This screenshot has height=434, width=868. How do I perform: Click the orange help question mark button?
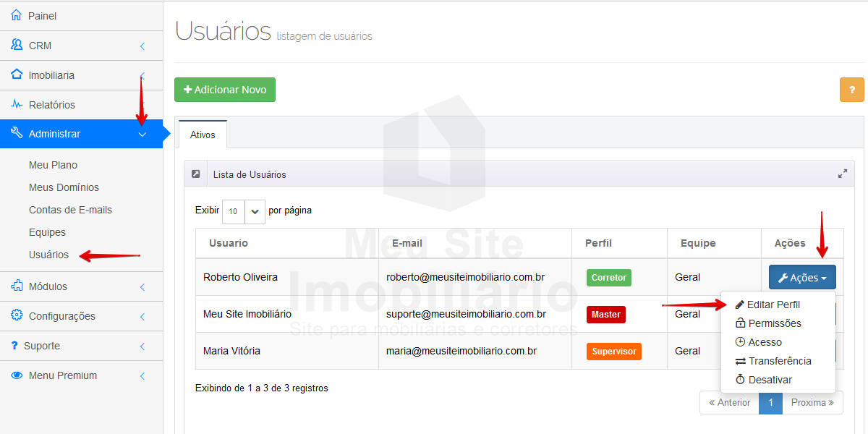[x=851, y=90]
